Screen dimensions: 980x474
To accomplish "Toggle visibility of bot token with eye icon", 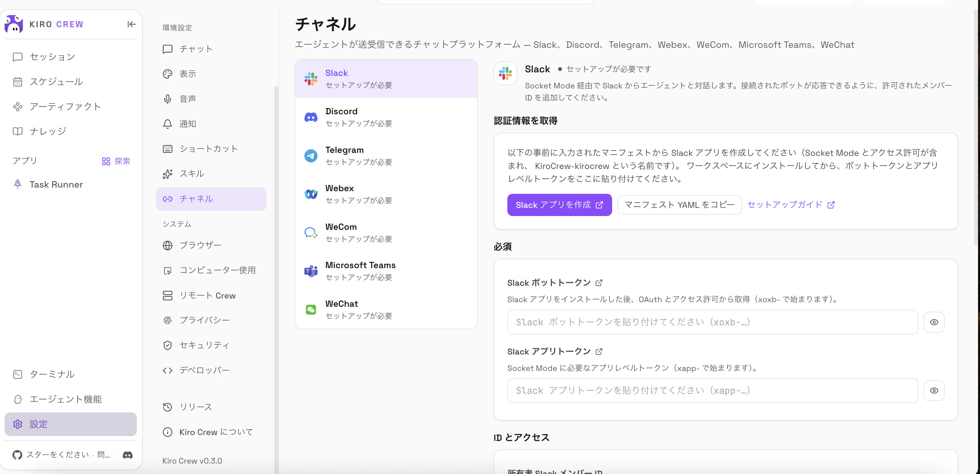I will (934, 322).
